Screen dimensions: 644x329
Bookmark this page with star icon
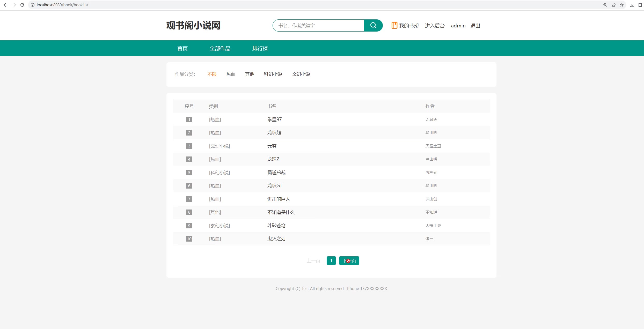(x=622, y=5)
